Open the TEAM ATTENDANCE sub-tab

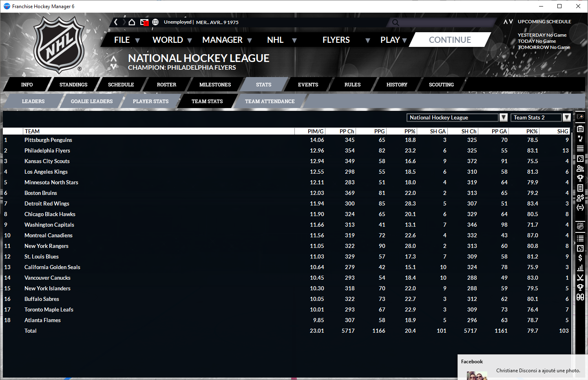(x=270, y=102)
